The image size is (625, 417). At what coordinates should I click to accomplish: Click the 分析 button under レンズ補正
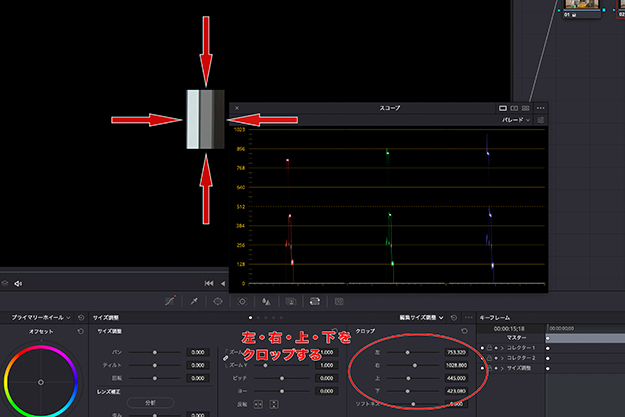150,402
